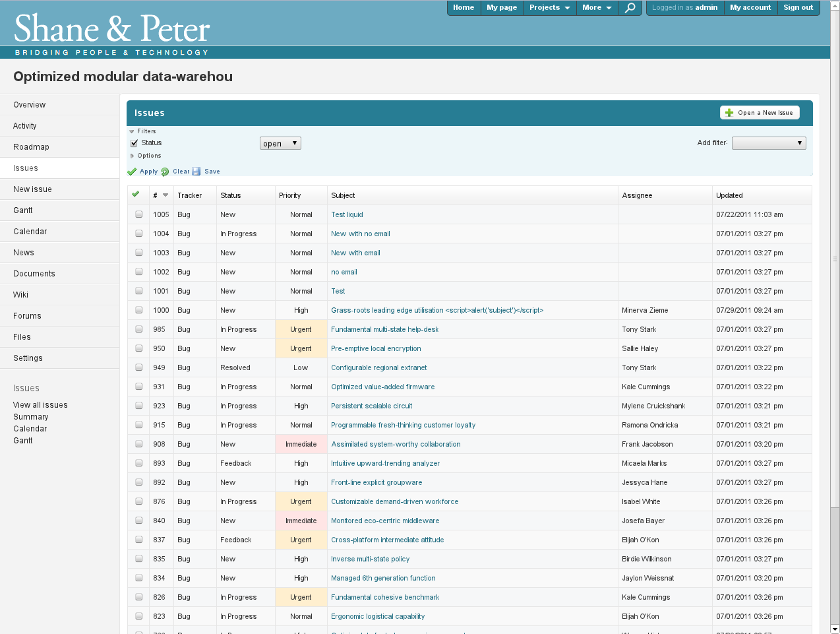Select checkbox of issue 908
840x634 pixels.
point(139,444)
